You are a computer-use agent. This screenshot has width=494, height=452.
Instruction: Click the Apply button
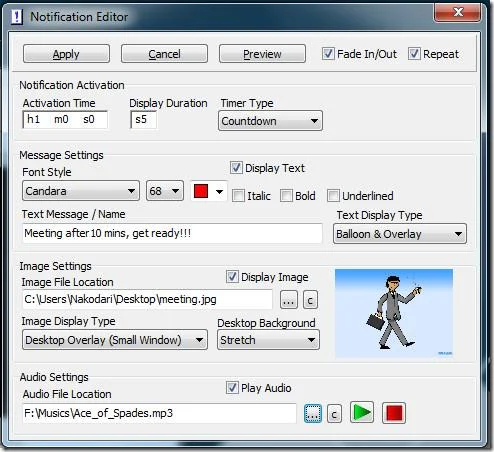click(x=66, y=54)
